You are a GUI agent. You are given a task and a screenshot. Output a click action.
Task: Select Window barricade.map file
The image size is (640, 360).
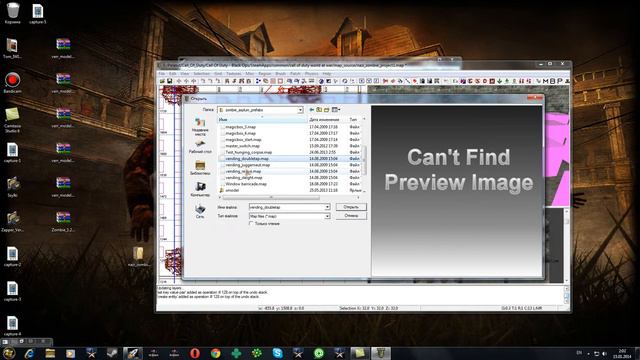pyautogui.click(x=246, y=184)
